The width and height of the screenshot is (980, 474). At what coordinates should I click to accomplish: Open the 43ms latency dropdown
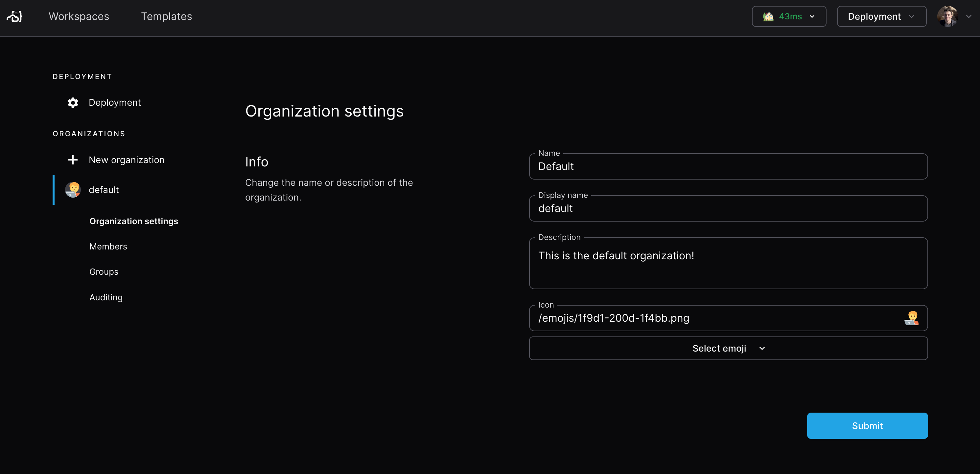pyautogui.click(x=789, y=17)
